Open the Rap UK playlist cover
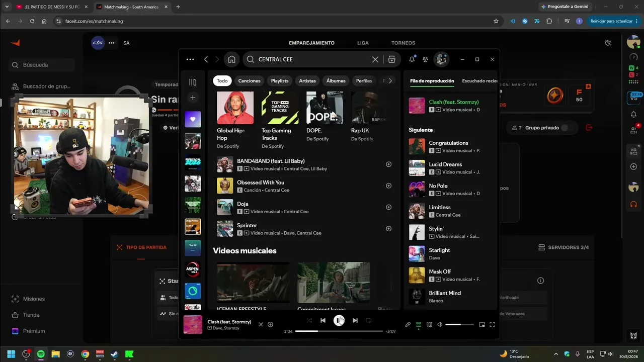 pyautogui.click(x=369, y=108)
